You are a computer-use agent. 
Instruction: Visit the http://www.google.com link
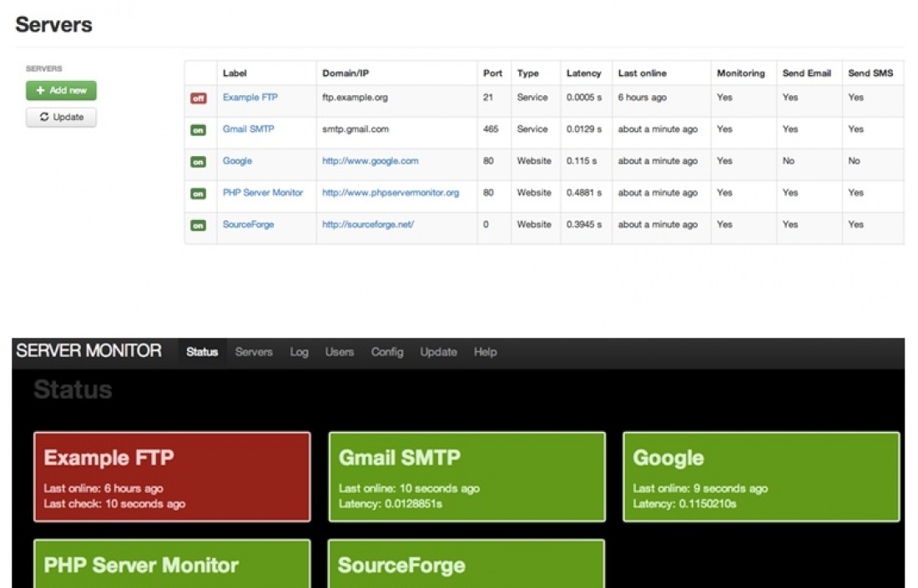tap(370, 161)
